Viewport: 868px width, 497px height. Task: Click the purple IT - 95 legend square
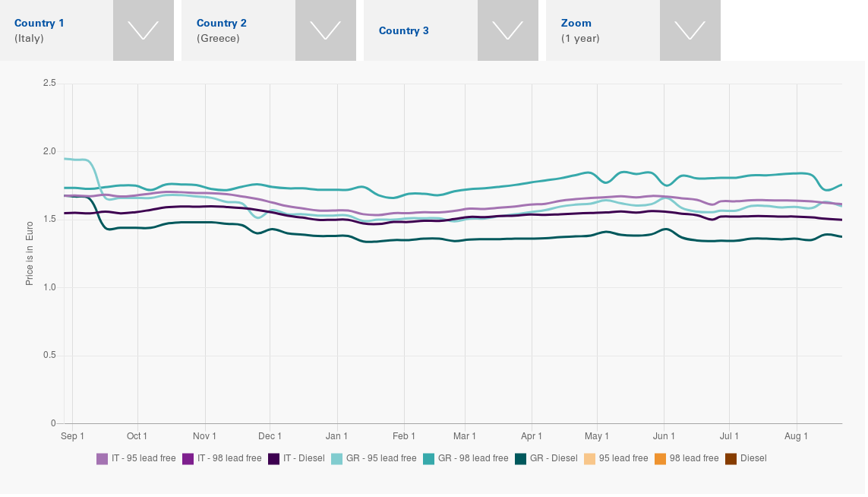[102, 459]
